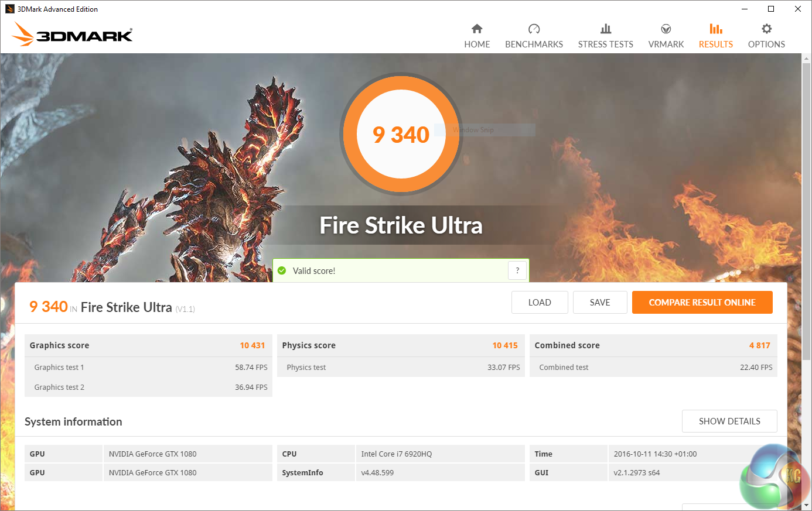Click the Time value 2016-10-11 14:30
This screenshot has width=812, height=511.
655,454
